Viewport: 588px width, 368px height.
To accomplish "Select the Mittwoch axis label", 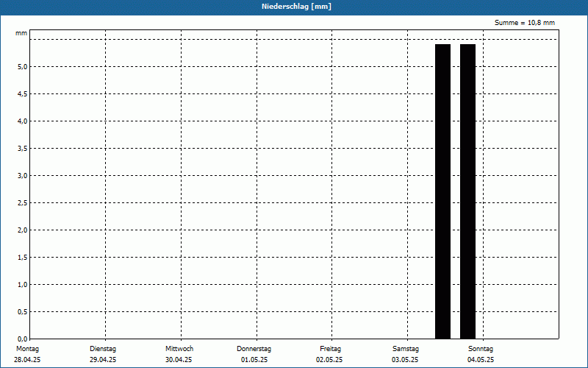I will 179,349.
